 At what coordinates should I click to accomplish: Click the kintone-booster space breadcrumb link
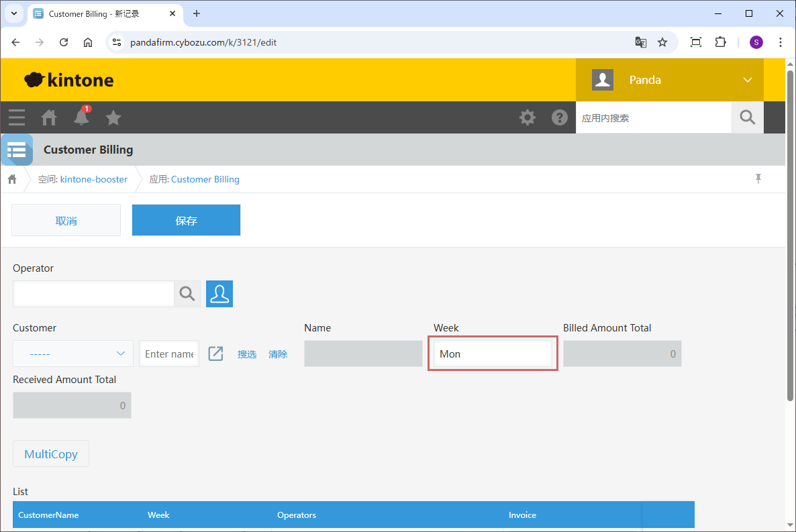point(93,179)
